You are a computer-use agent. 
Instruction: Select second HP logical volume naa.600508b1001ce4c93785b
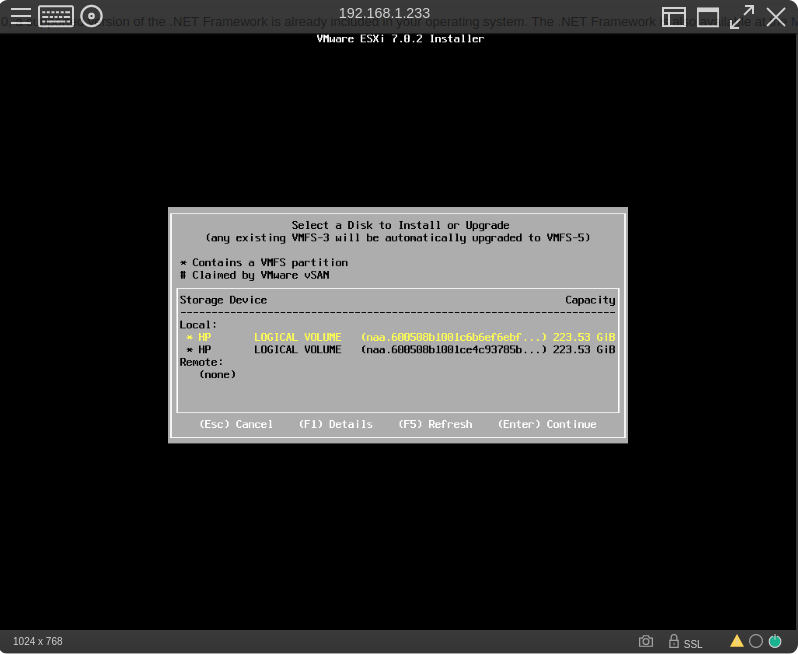[400, 350]
